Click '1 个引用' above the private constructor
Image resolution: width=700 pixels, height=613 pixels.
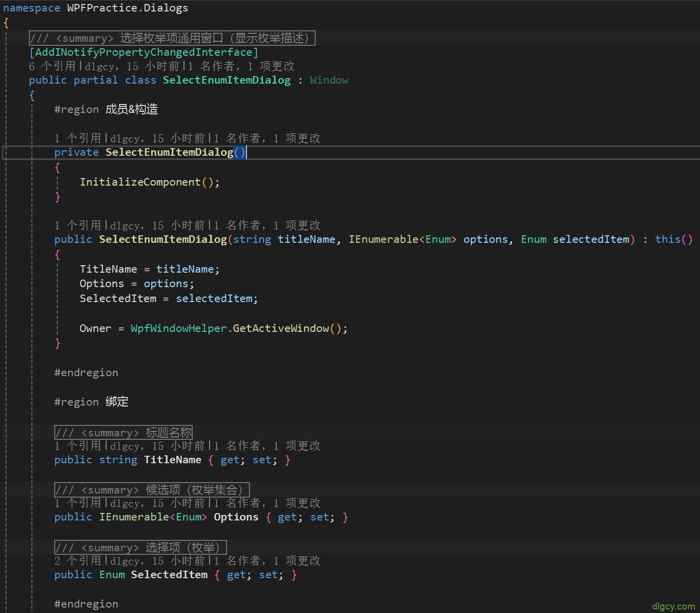(78, 138)
